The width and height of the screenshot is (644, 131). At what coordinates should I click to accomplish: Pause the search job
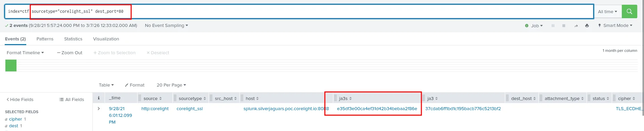(553, 26)
